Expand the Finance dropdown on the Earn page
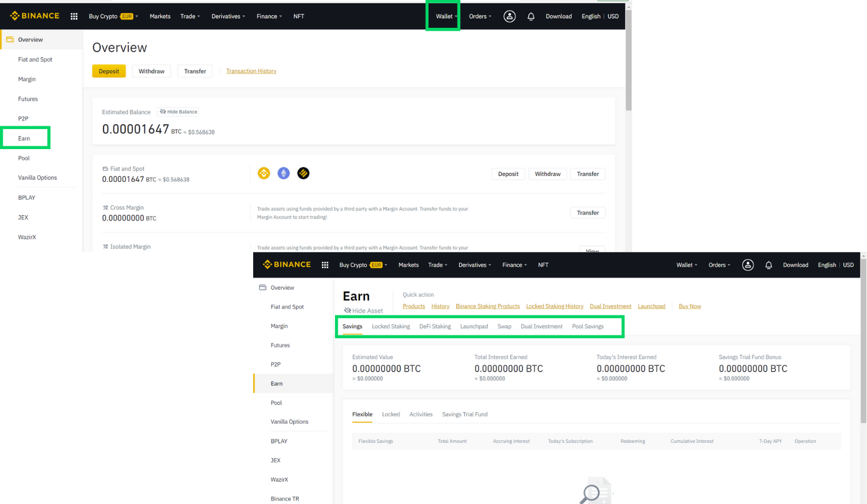 (x=515, y=265)
